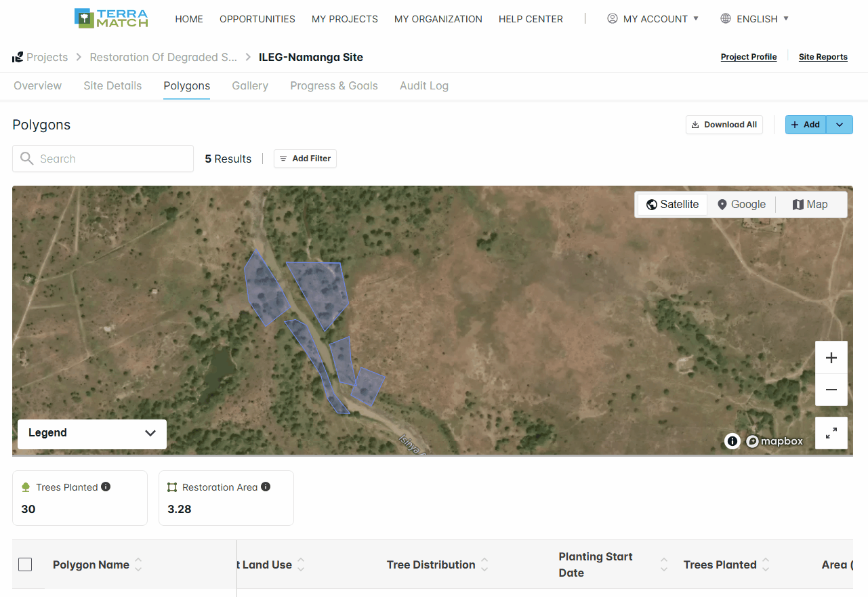
Task: Switch to Gallery tab
Action: pyautogui.click(x=250, y=86)
